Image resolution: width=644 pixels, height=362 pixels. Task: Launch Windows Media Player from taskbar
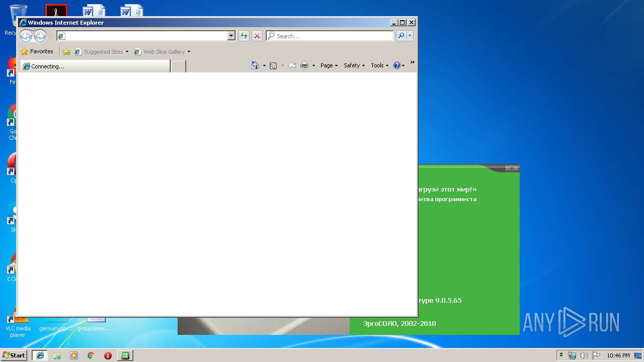click(74, 355)
